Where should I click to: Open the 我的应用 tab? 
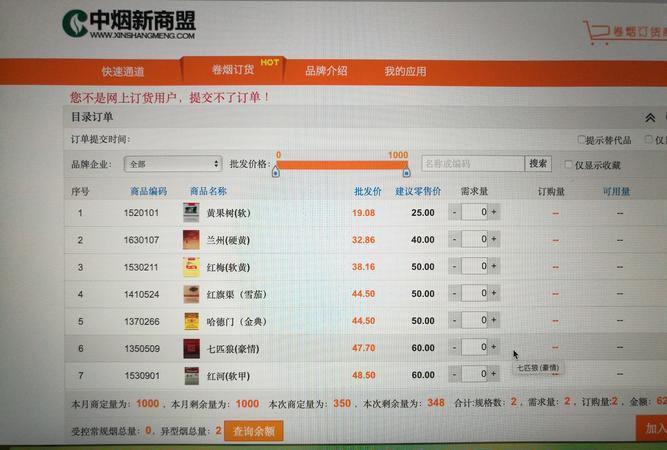pyautogui.click(x=405, y=71)
